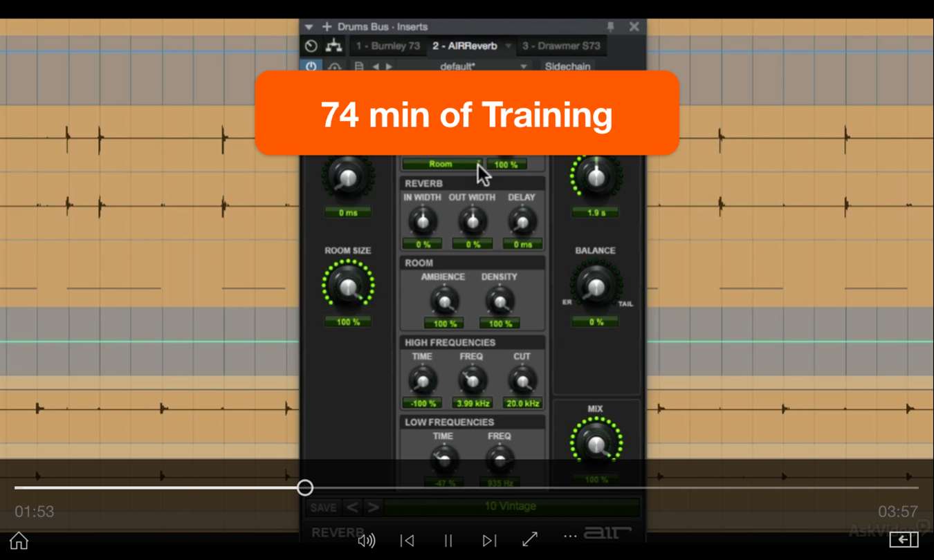Go to the player home screen icon

tap(19, 540)
